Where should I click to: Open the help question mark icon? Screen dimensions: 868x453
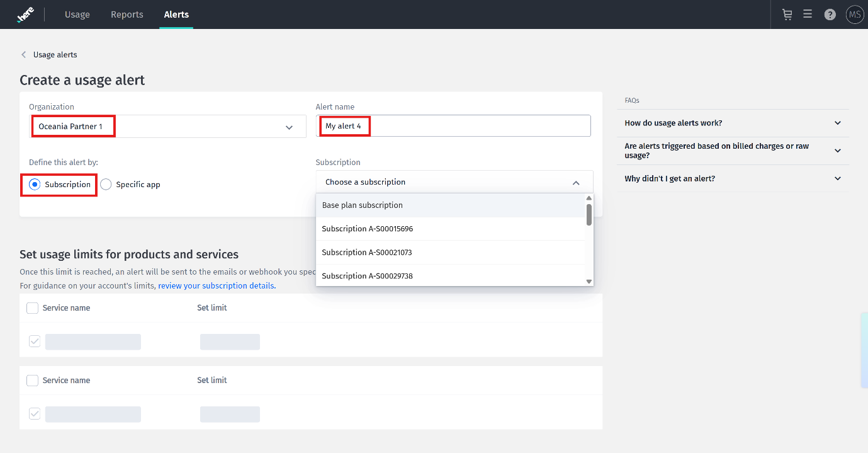(x=830, y=14)
